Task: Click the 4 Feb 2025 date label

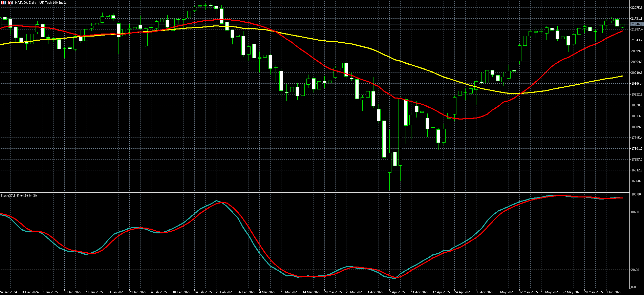Action: tap(159, 292)
